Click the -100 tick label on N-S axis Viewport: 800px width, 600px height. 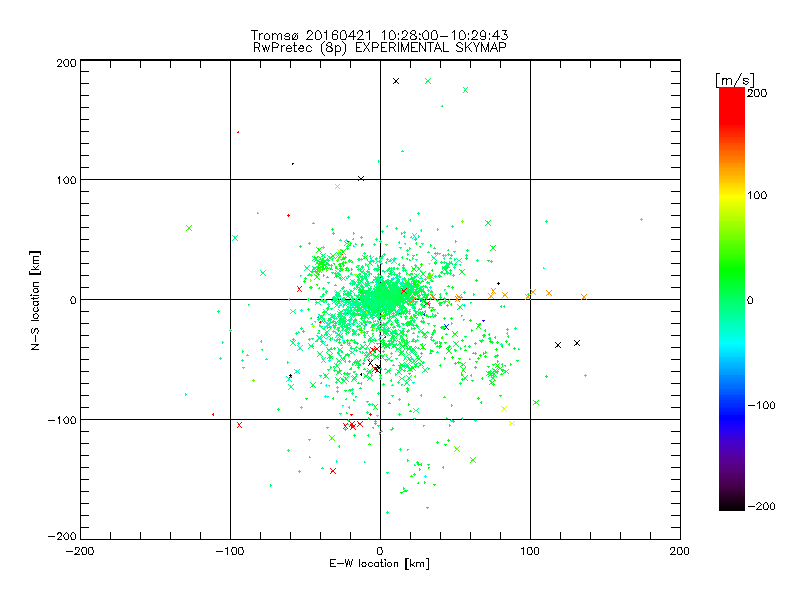[62, 420]
